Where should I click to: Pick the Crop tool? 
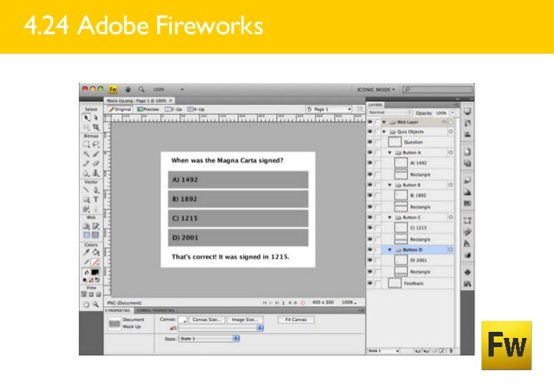pos(96,126)
